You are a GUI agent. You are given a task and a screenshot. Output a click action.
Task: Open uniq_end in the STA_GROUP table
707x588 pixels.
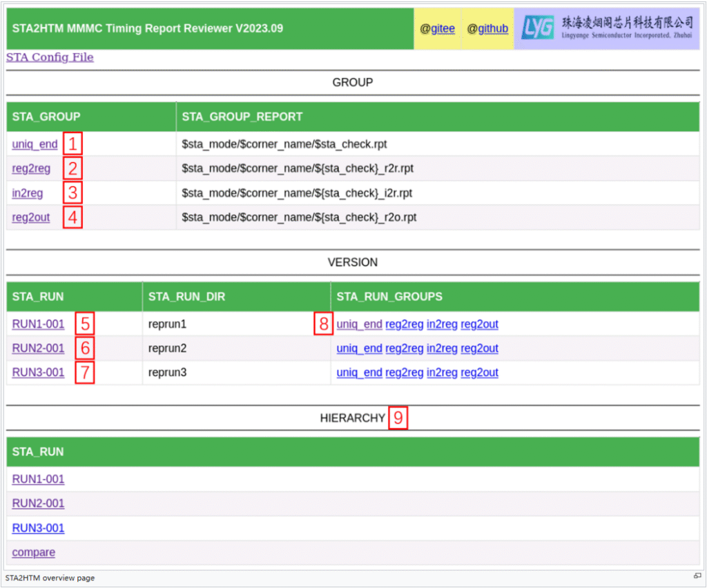[35, 144]
